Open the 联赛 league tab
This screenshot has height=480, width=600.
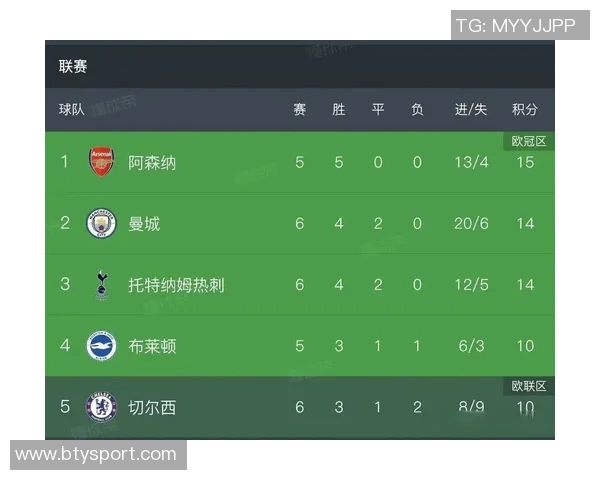click(73, 66)
